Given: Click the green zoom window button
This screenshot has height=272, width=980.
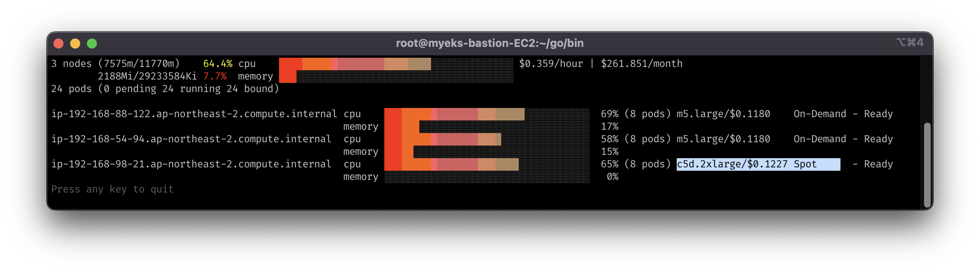Looking at the screenshot, I should point(92,44).
